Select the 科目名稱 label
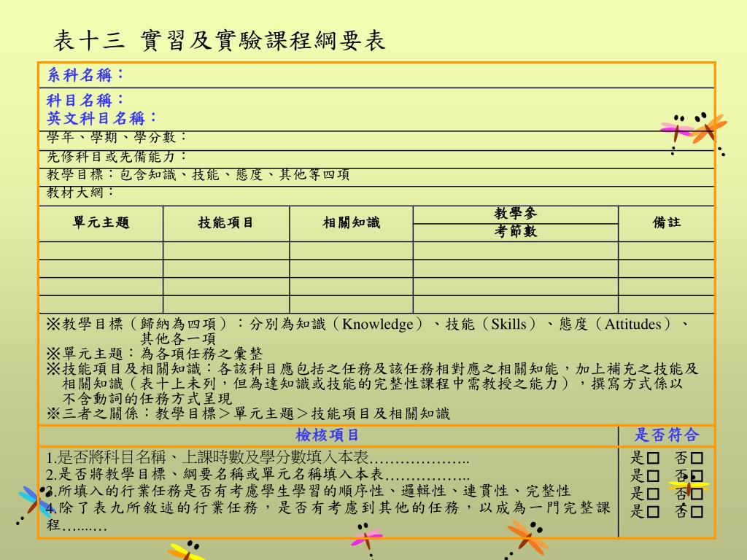This screenshot has height=560, width=747. click(x=85, y=100)
